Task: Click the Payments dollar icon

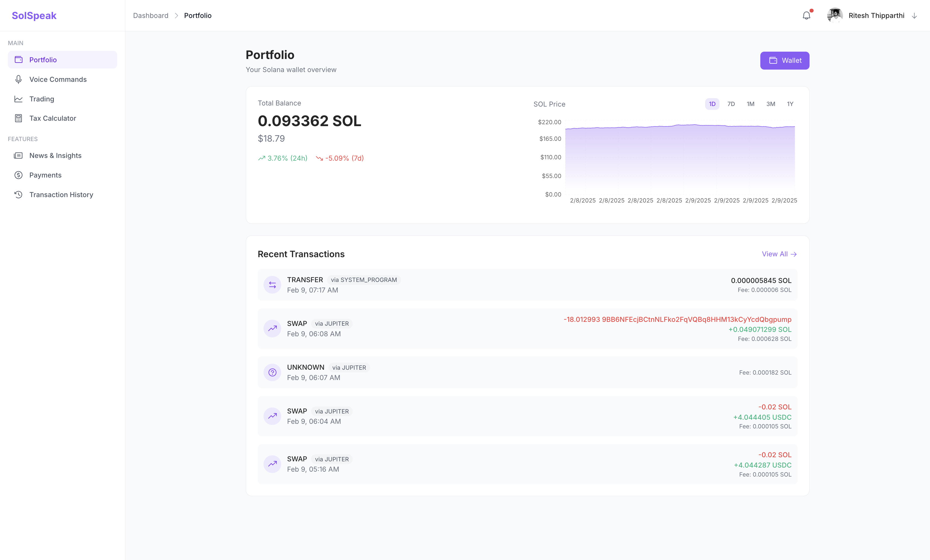Action: pyautogui.click(x=18, y=175)
